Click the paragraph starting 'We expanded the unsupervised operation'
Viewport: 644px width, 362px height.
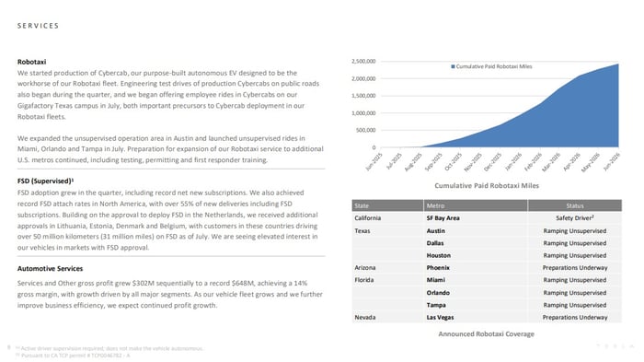(x=170, y=149)
